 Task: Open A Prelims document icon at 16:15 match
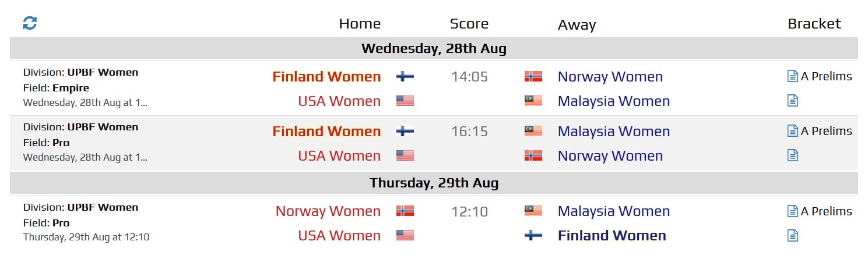792,131
